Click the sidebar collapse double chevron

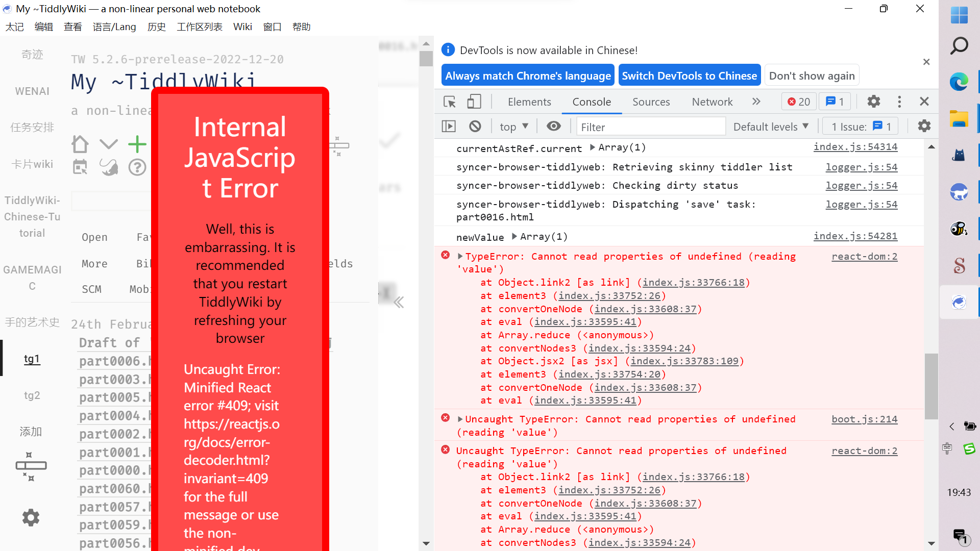coord(399,302)
